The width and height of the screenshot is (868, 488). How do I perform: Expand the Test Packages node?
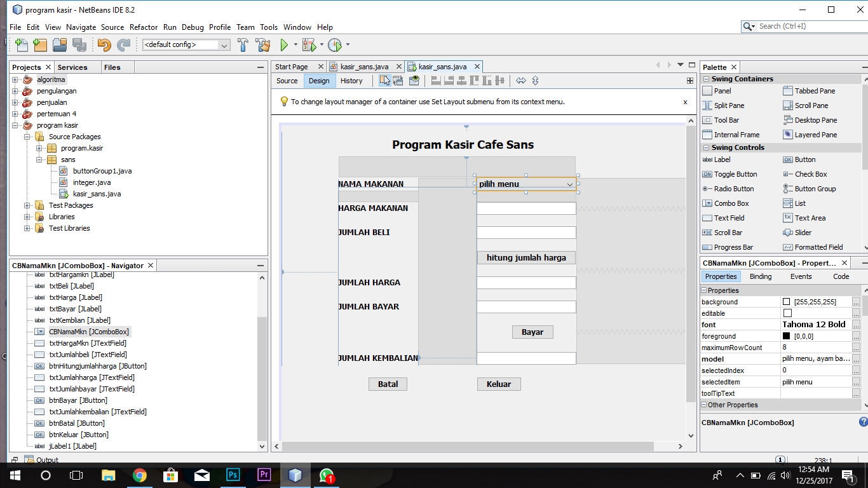[25, 205]
